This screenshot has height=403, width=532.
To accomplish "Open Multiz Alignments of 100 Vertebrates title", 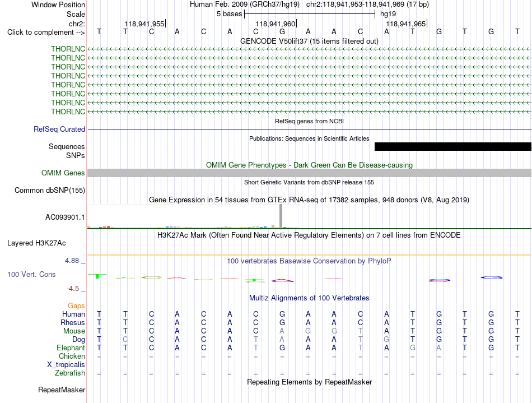I will click(309, 298).
